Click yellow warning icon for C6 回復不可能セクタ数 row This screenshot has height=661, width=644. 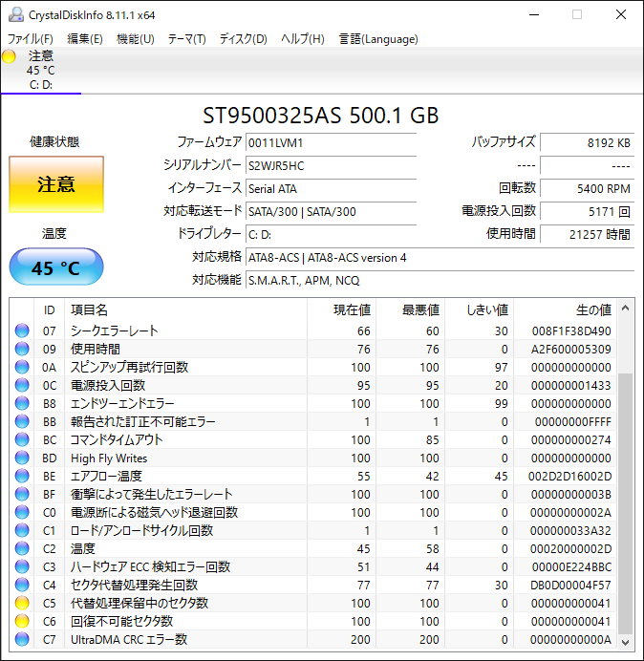click(22, 621)
